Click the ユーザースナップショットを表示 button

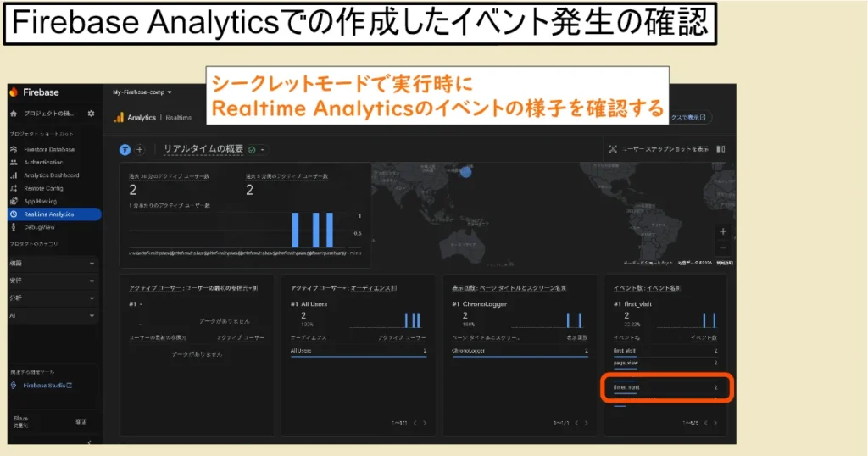coord(659,149)
